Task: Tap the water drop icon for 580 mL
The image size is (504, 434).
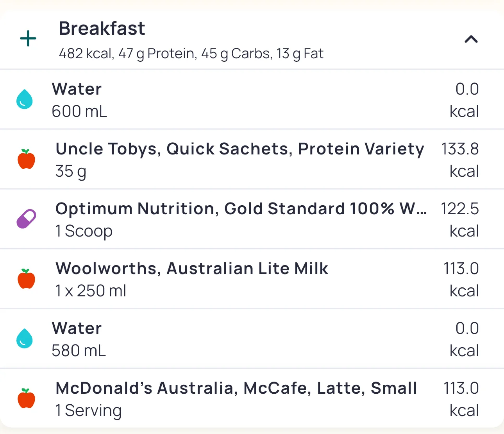Action: pos(24,338)
